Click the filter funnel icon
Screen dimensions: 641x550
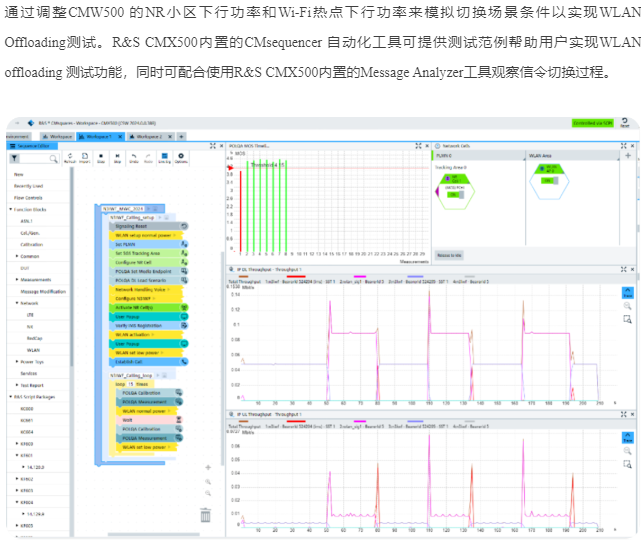coord(15,158)
